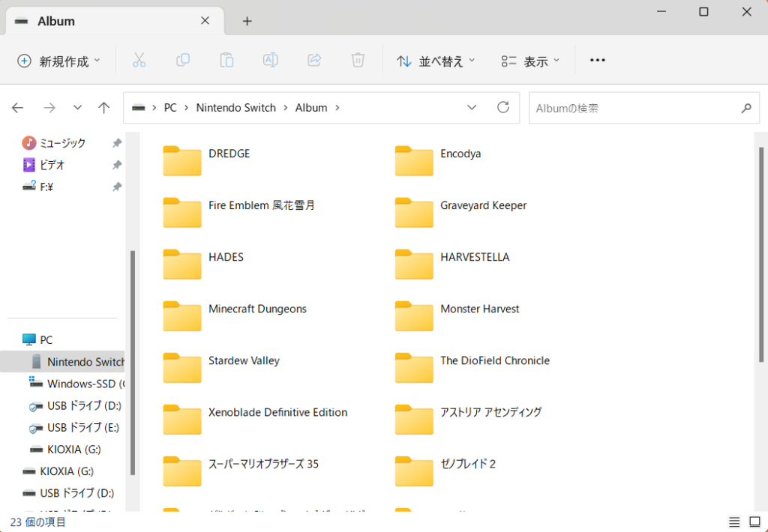The image size is (768, 532).
Task: Click the Share icon in toolbar
Action: 315,61
